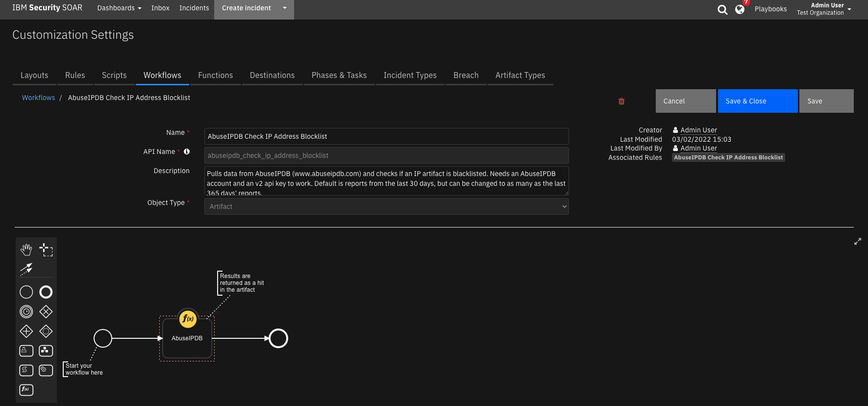Click the Last Modified date 03/02/2022 15:03
Image resolution: width=868 pixels, height=406 pixels.
(701, 139)
